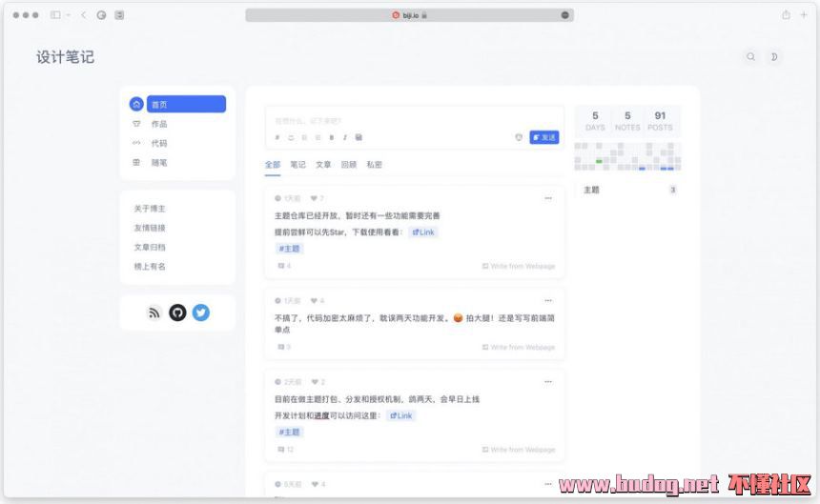820x504 pixels.
Task: Like the first post with heart icon
Action: coord(314,198)
